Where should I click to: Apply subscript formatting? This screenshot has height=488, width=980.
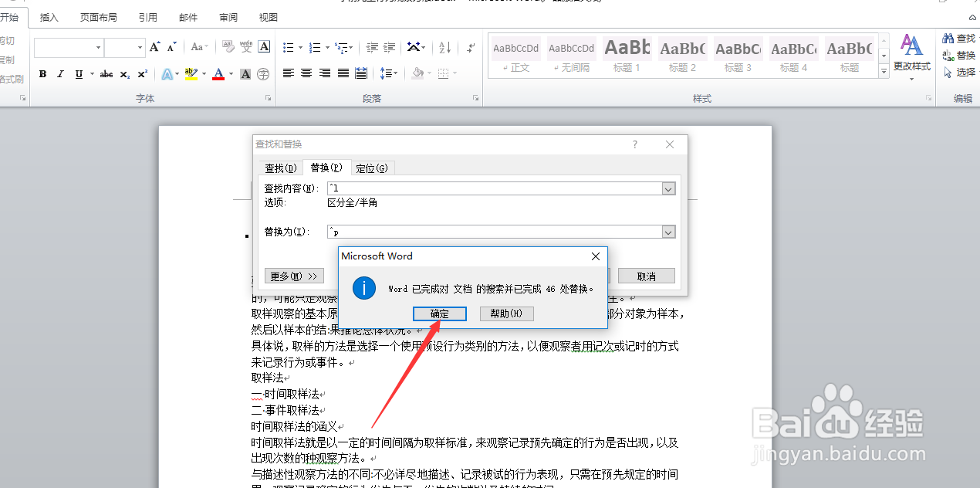click(x=125, y=74)
